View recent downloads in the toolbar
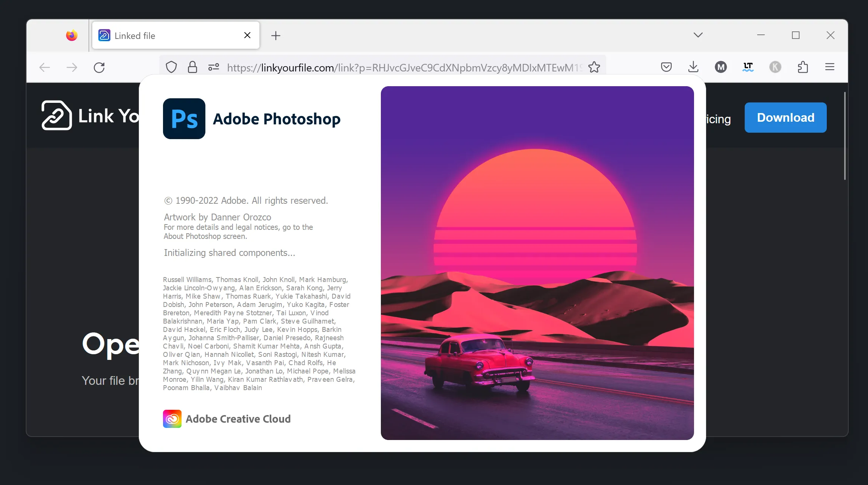This screenshot has width=868, height=485. coord(693,67)
